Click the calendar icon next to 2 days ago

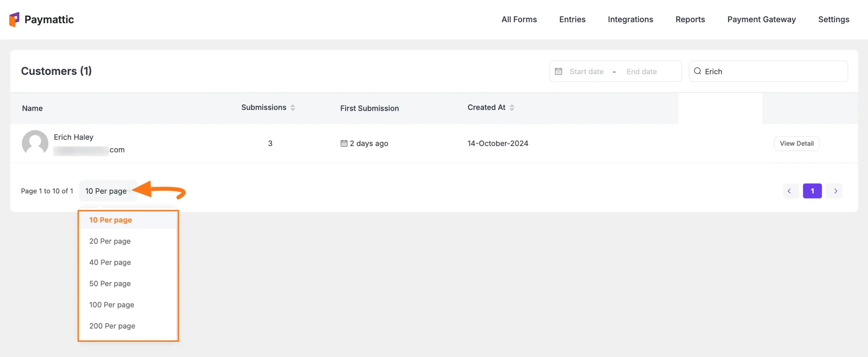click(x=343, y=143)
